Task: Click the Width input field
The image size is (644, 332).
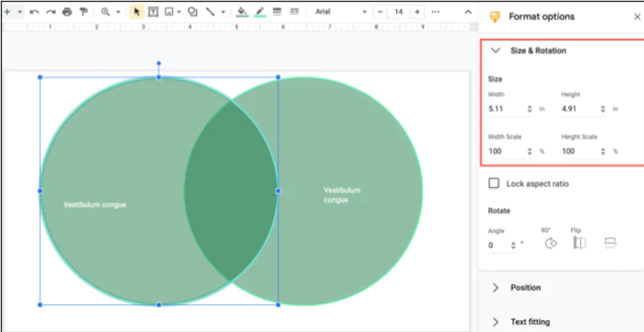Action: tap(505, 109)
